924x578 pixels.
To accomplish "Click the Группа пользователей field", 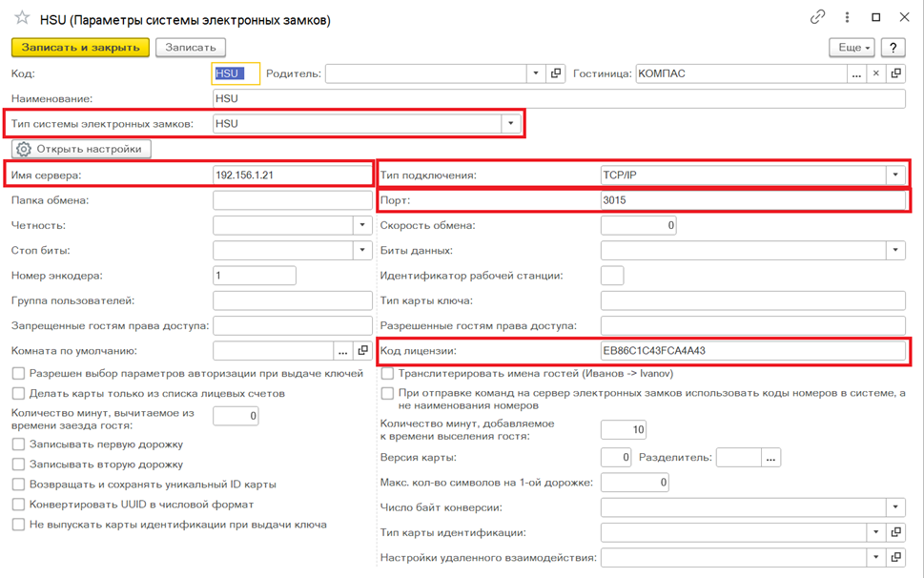I will [293, 300].
